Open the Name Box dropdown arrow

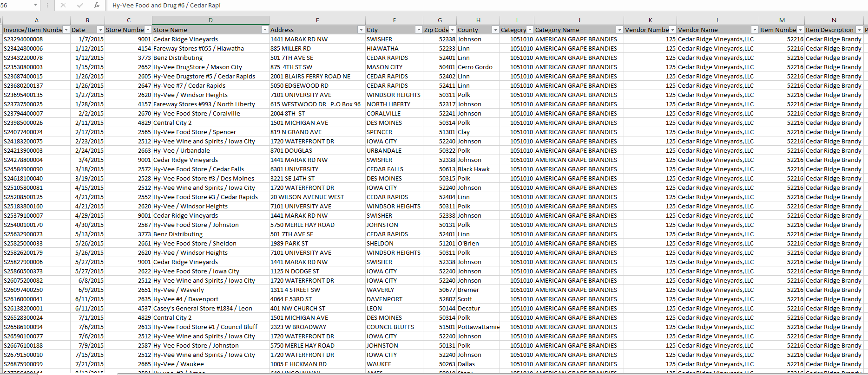click(35, 5)
